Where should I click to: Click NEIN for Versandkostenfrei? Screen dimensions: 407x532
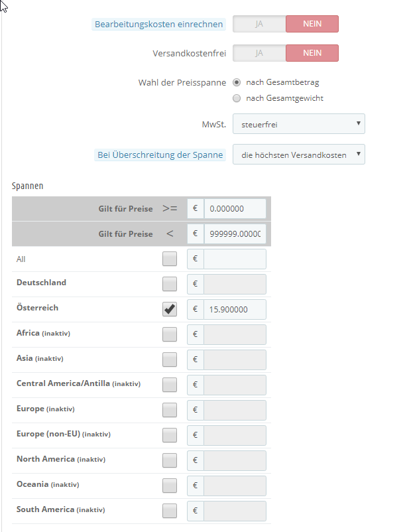pyautogui.click(x=312, y=53)
